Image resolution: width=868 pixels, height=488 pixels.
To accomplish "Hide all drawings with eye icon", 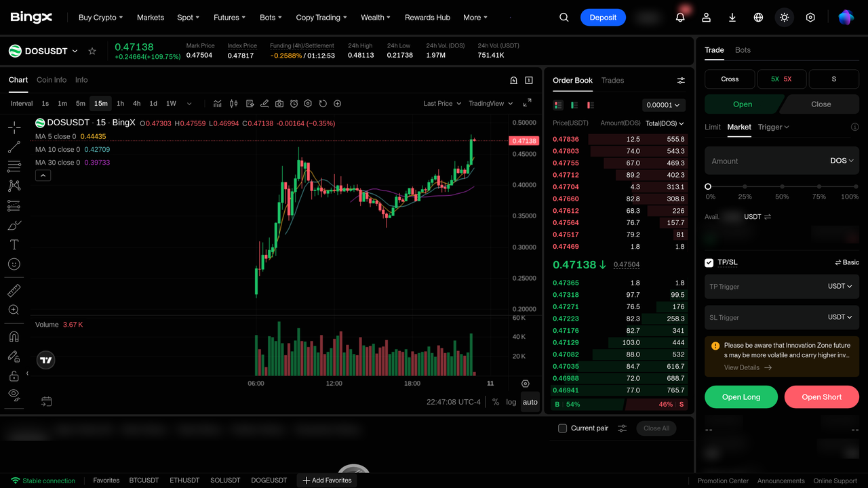I will 14,394.
